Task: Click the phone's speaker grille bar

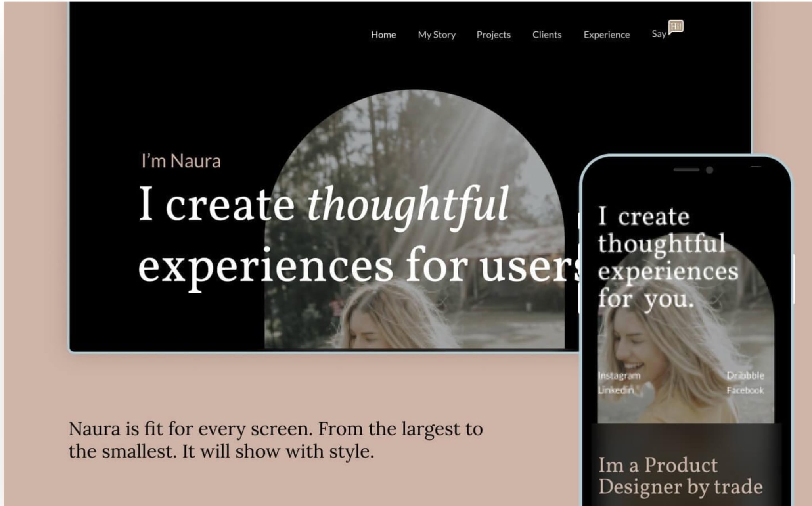Action: [686, 170]
